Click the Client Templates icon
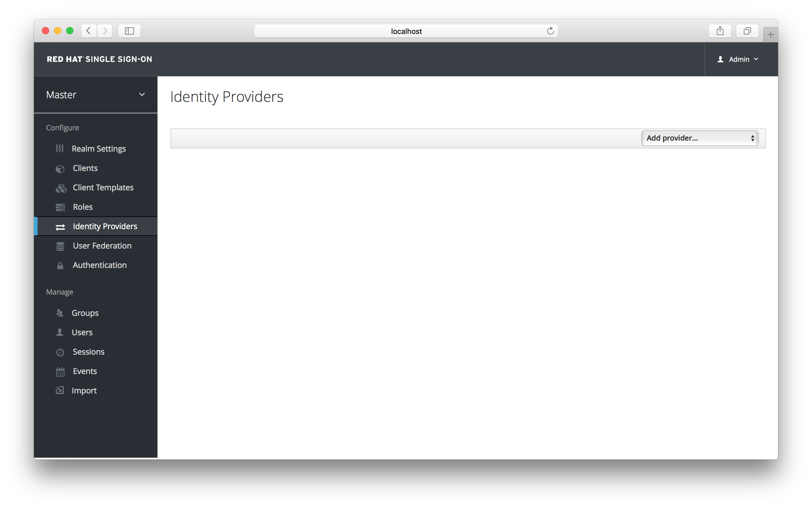812x508 pixels. click(60, 187)
